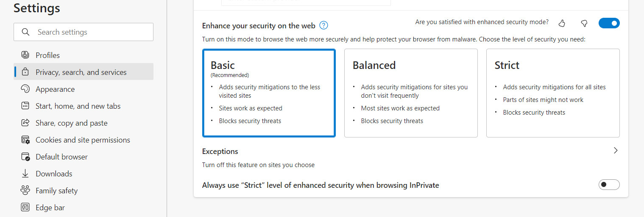The height and width of the screenshot is (217, 644).
Task: Click the Appearance palette icon
Action: [x=25, y=89]
